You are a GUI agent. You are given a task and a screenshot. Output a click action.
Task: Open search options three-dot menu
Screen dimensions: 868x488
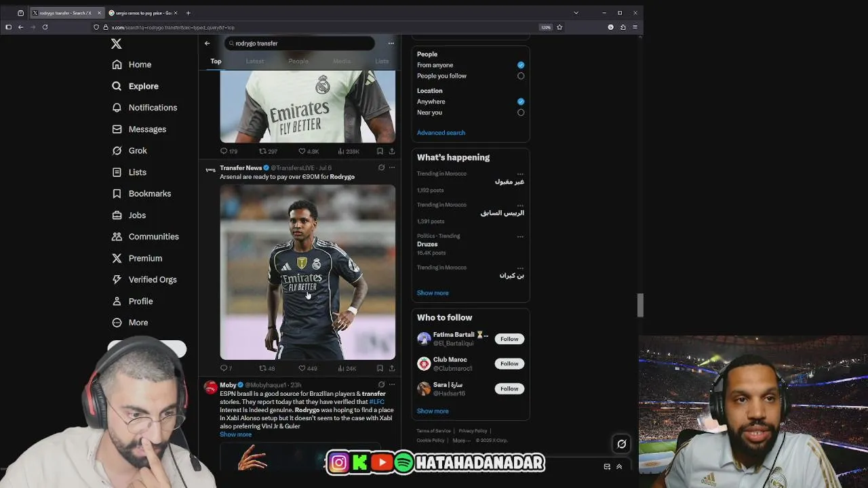(391, 43)
